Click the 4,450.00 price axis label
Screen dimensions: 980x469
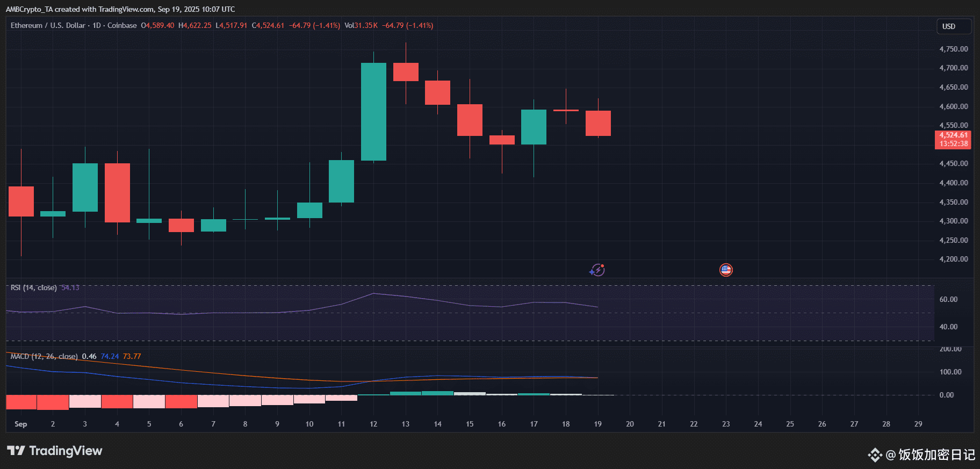click(954, 163)
